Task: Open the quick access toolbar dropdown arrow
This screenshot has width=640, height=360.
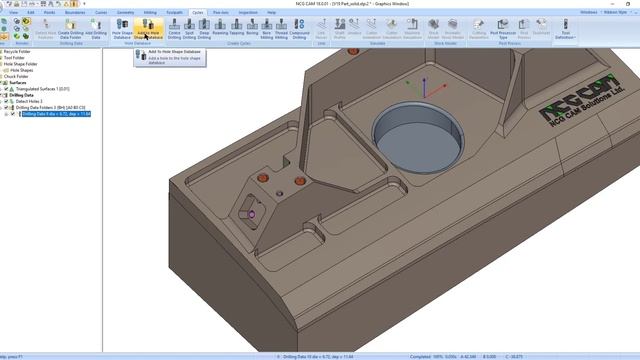Action: click(84, 4)
